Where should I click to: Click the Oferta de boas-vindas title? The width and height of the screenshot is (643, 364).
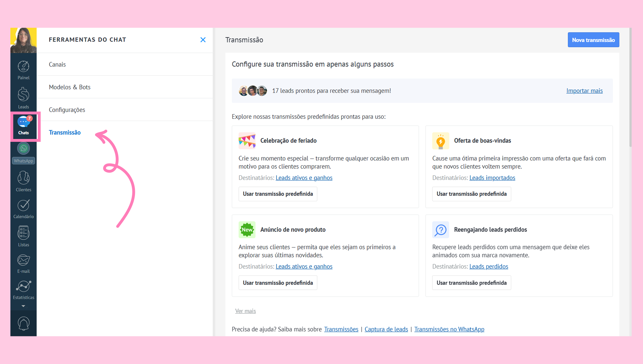482,140
